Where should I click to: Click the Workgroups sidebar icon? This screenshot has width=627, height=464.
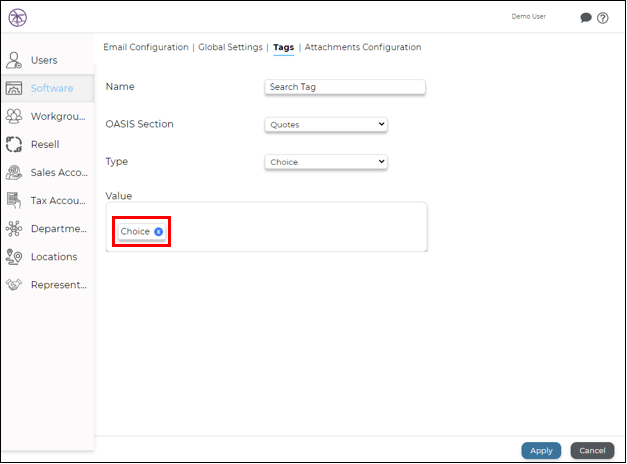point(14,116)
